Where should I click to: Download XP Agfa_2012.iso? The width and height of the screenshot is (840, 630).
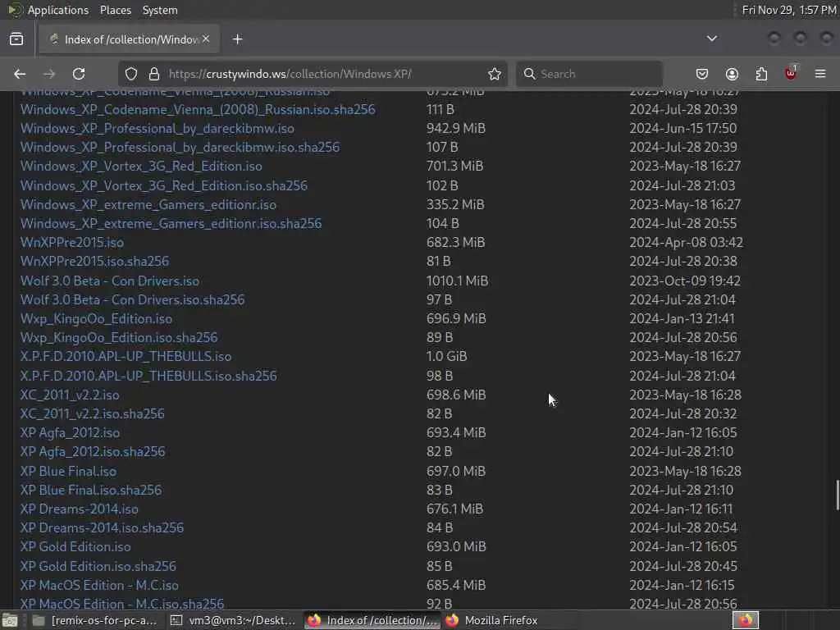tap(71, 432)
